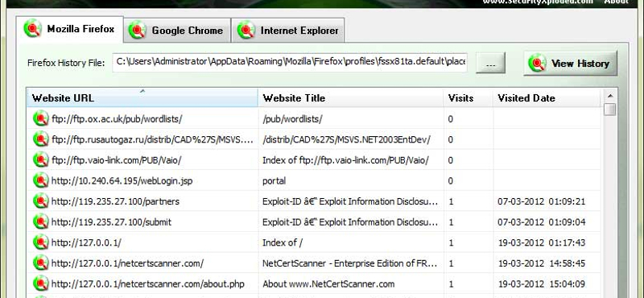The image size is (644, 298).
Task: Click the 19-03-2012 01:17:43 visited date
Action: [541, 242]
